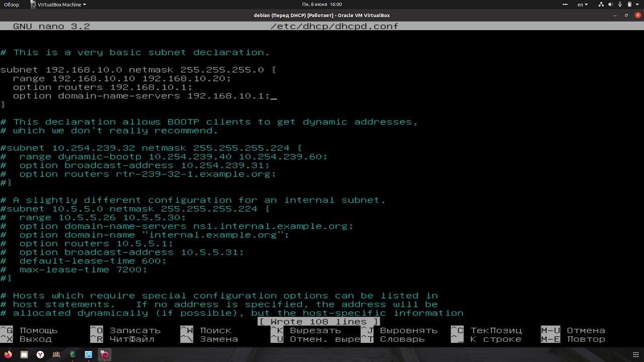Click the '#subnet 10.254.239.32 netmask' line
The width and height of the screenshot is (644, 362).
151,148
